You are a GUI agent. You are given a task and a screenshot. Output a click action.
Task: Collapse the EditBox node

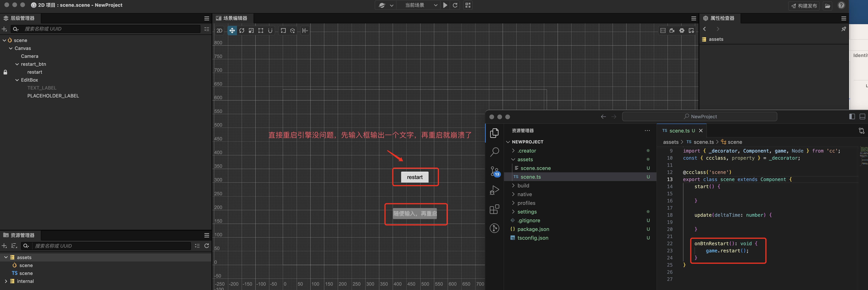pyautogui.click(x=17, y=80)
